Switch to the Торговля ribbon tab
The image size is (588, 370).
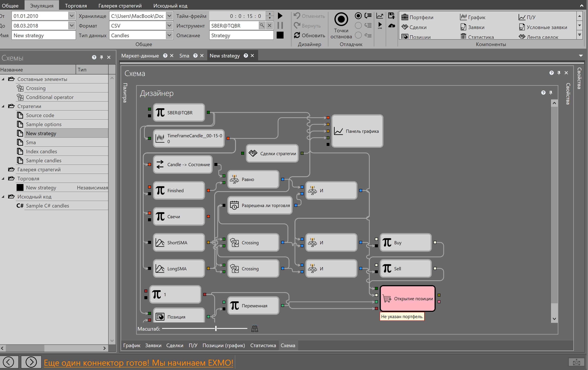(x=76, y=6)
